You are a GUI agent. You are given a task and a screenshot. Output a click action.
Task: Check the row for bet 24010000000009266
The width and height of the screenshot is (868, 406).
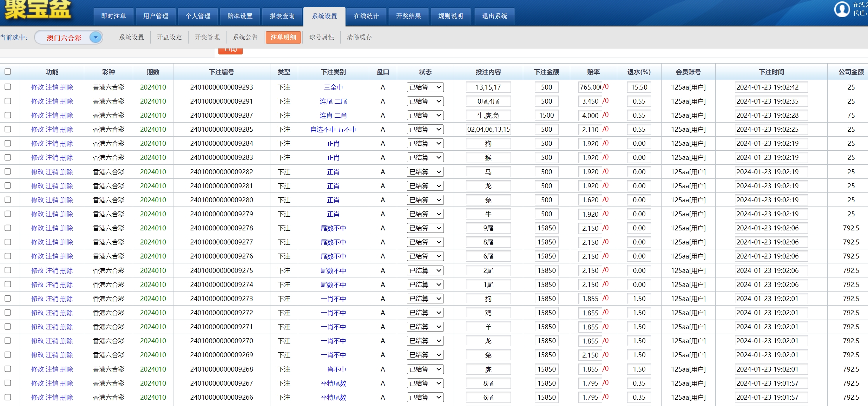click(8, 397)
